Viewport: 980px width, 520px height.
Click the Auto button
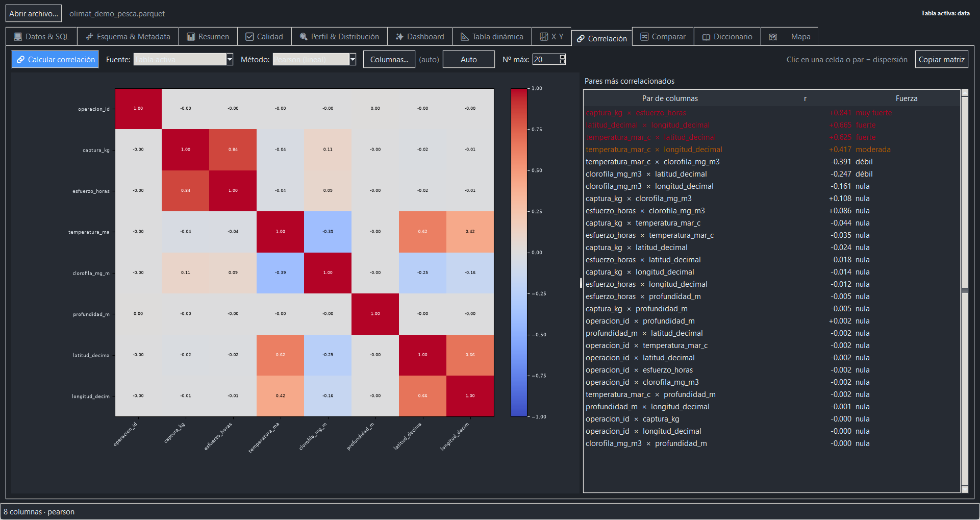[469, 60]
